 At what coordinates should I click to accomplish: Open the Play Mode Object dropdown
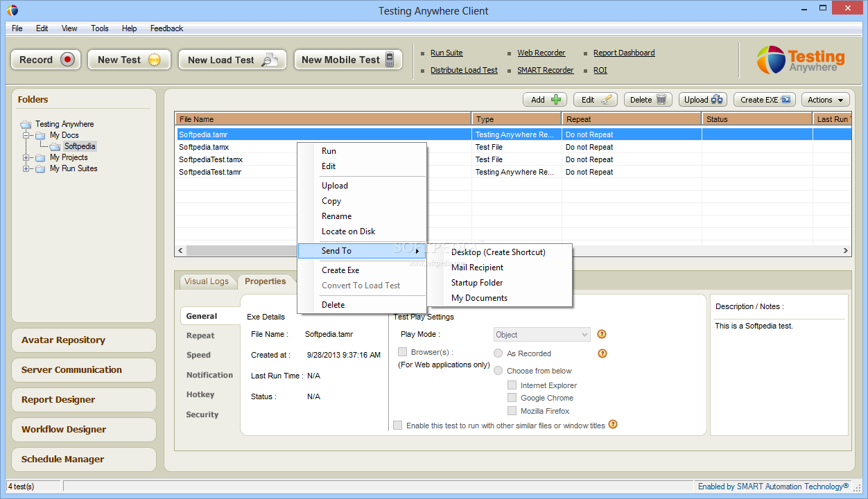[541, 335]
